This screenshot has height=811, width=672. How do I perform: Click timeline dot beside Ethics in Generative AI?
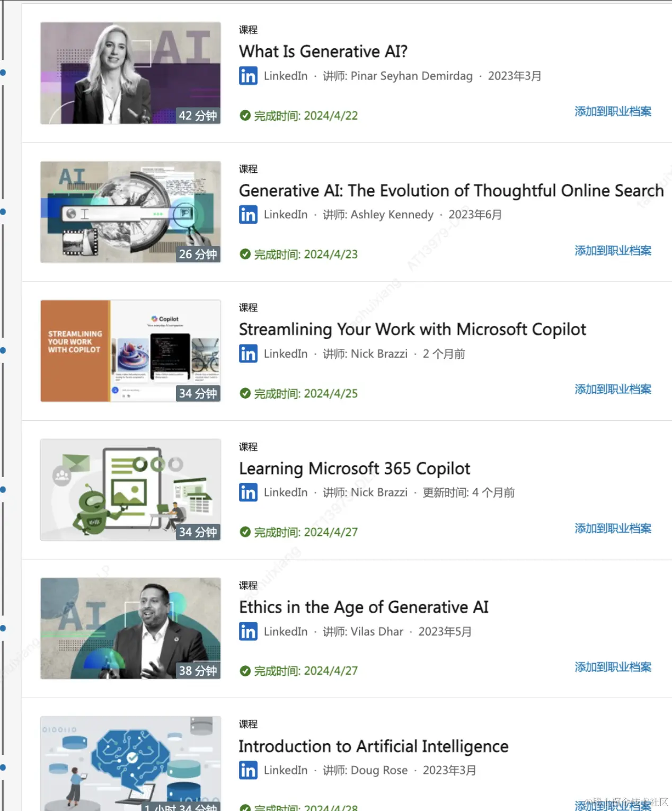3,628
